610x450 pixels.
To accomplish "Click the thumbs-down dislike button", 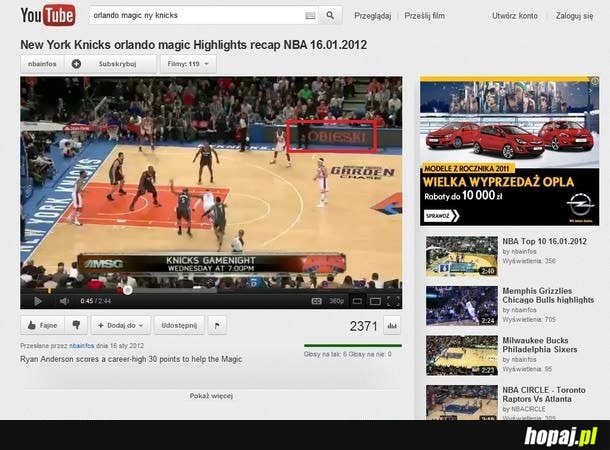I will 76,325.
